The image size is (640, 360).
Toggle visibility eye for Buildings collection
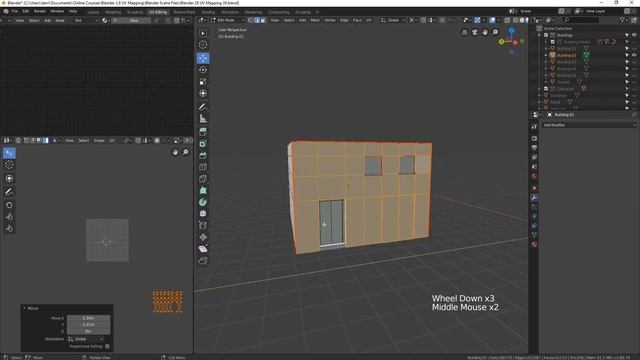pyautogui.click(x=634, y=35)
